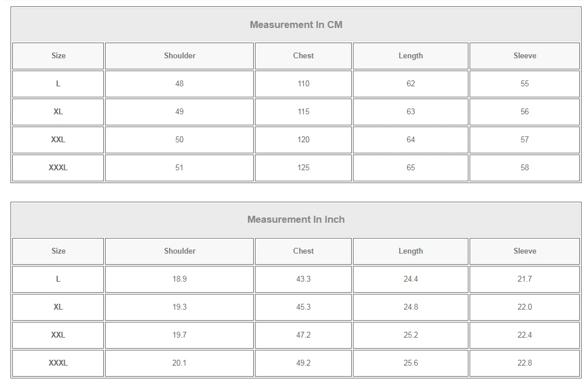
Task: Click the Sleeve header in the CM table
Action: point(524,56)
